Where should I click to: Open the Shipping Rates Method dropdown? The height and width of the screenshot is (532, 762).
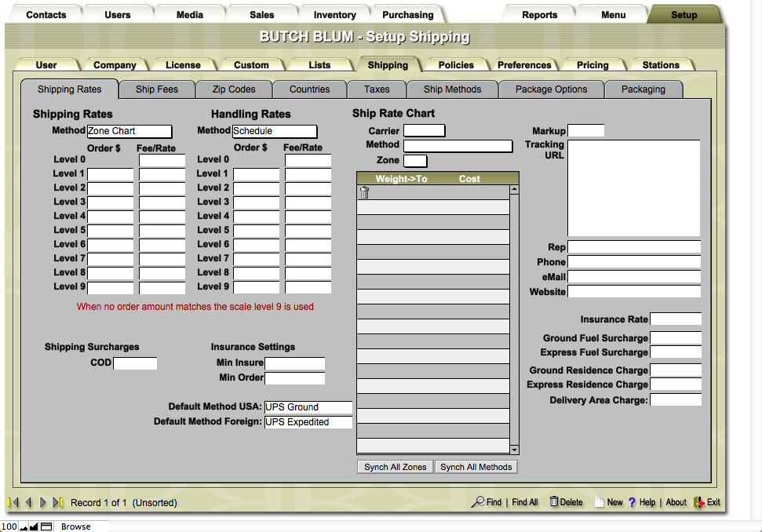coord(129,131)
